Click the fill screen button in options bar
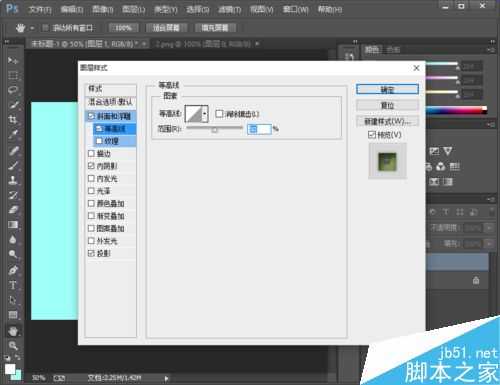Screen dimensions: 500x385 point(215,28)
